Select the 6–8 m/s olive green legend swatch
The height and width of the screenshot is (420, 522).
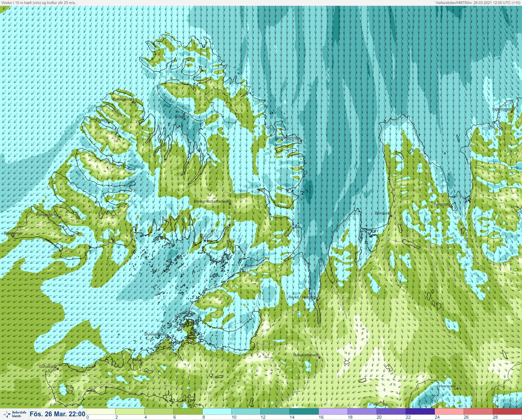pos(188,411)
